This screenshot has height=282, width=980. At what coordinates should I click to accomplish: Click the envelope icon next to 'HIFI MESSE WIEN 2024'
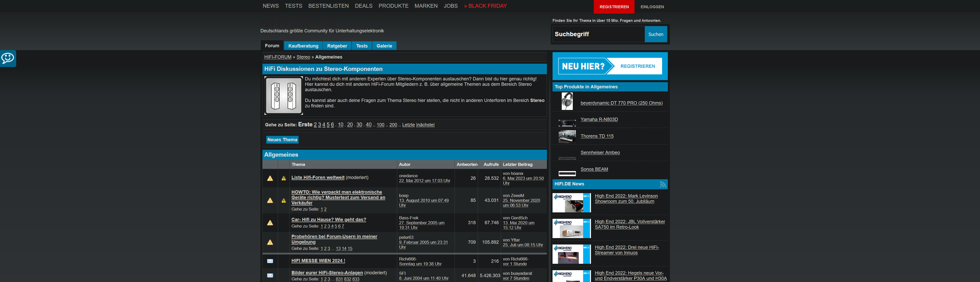(270, 261)
